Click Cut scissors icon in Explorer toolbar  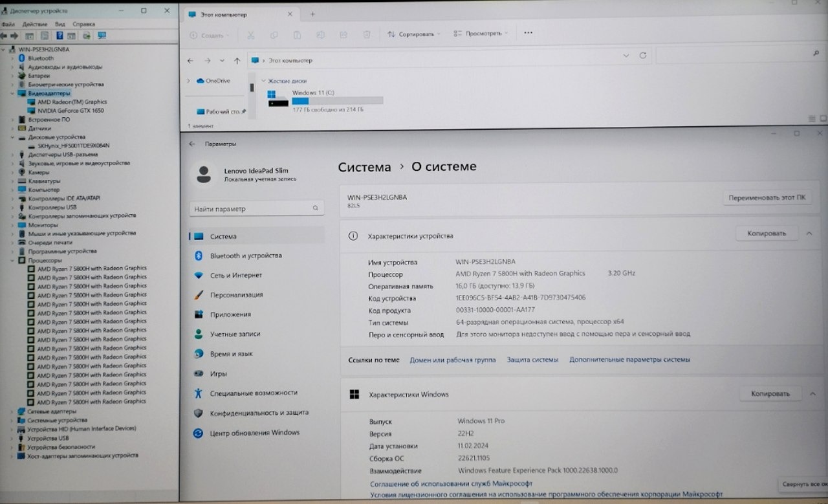coord(251,34)
